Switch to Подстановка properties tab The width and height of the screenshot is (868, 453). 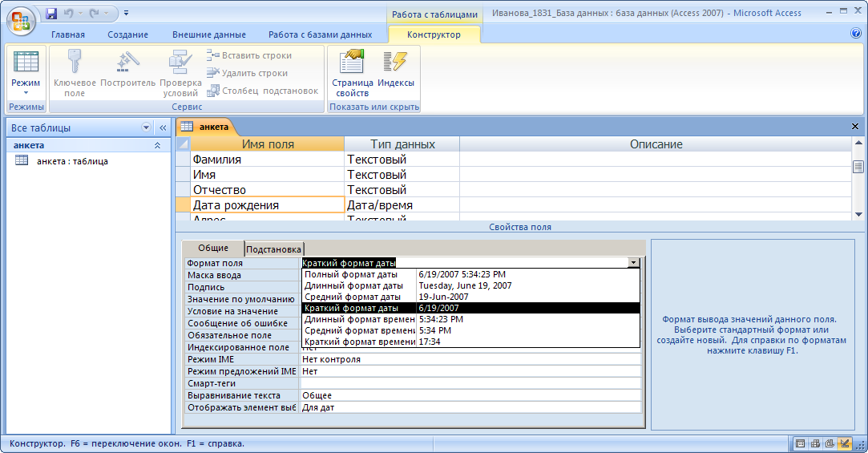tap(273, 249)
